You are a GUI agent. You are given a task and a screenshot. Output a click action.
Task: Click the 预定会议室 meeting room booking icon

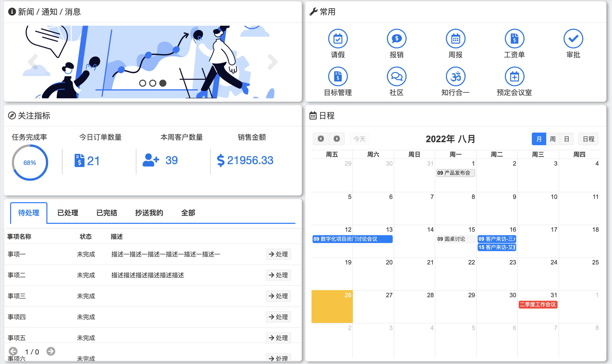coord(514,77)
